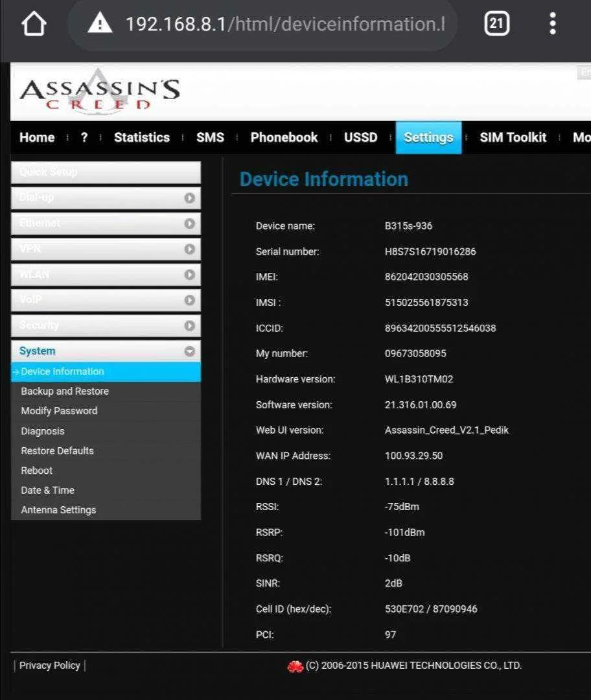
Task: Click RSRP value -101dBm
Action: [404, 533]
